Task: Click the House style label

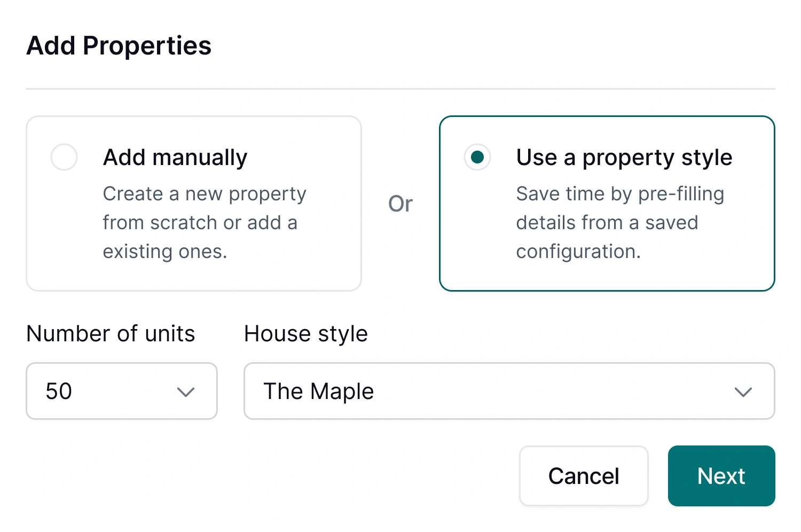Action: [305, 333]
